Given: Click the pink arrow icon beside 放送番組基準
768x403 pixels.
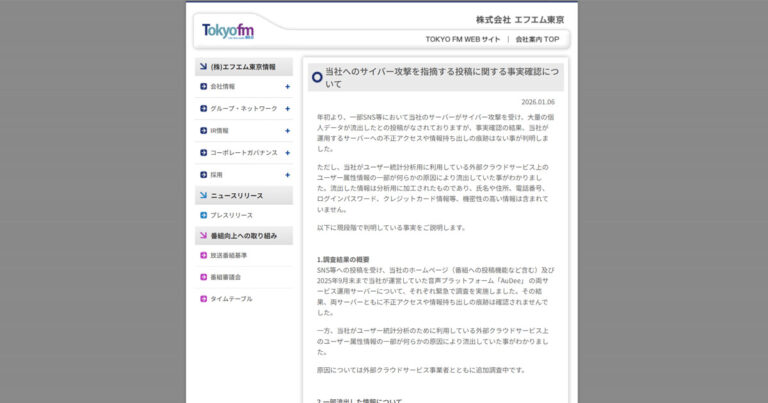Looking at the screenshot, I should pyautogui.click(x=203, y=256).
